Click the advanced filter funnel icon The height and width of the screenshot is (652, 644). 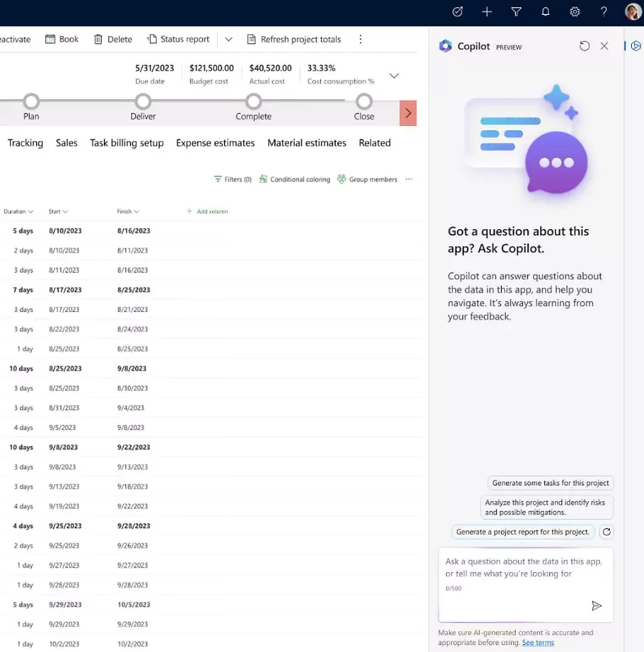coord(516,11)
